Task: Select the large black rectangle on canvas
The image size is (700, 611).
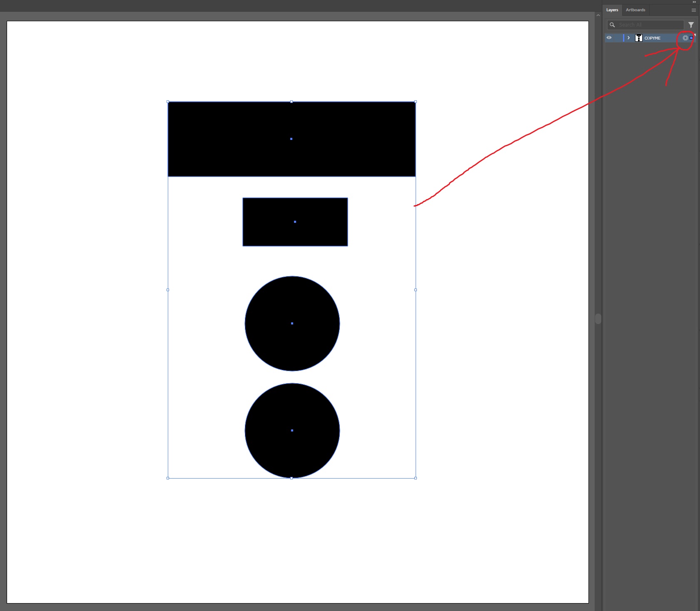Action: point(291,139)
